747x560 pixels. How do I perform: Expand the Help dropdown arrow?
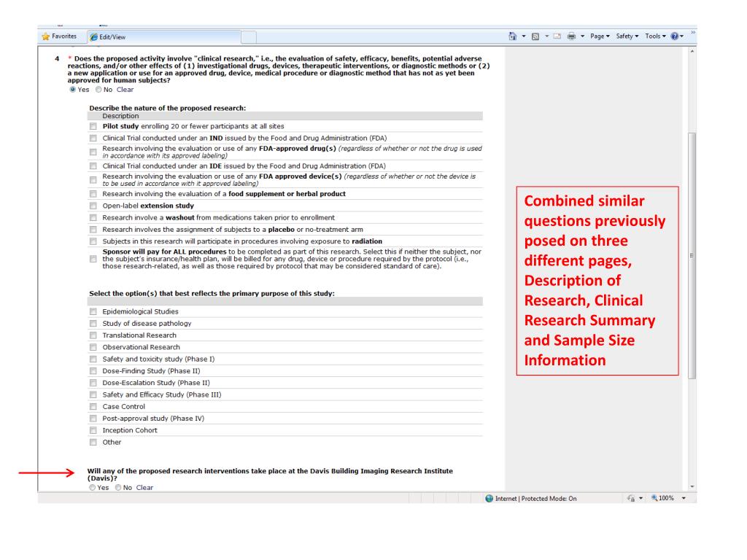pos(682,36)
